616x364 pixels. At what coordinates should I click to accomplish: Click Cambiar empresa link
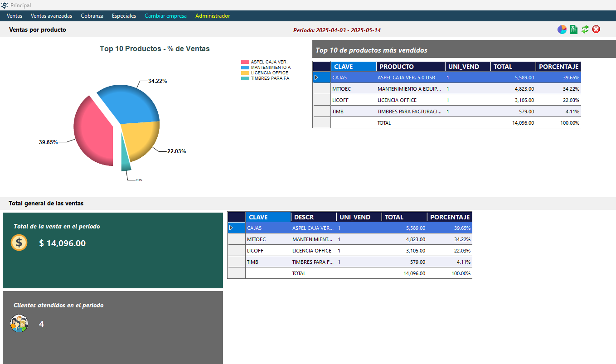(x=165, y=16)
